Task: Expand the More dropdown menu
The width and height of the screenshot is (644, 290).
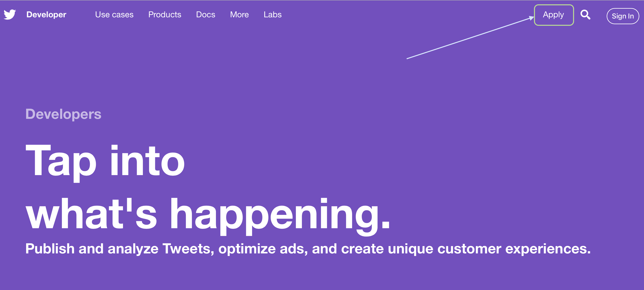Action: pyautogui.click(x=238, y=15)
